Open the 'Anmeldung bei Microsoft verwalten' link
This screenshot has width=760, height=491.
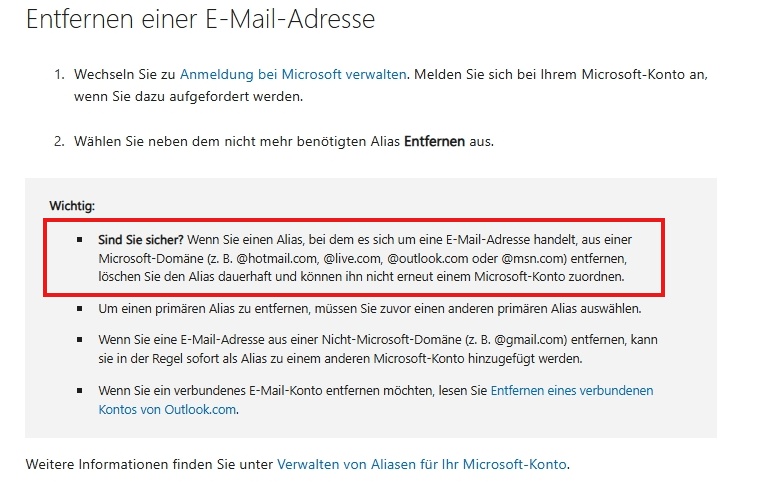click(293, 75)
